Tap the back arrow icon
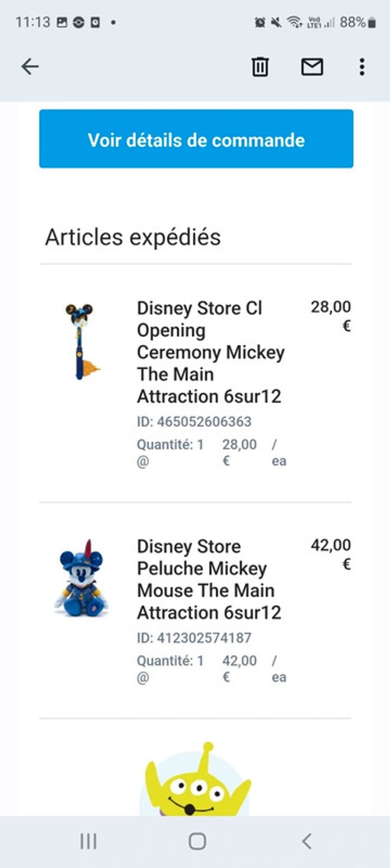 pos(30,67)
